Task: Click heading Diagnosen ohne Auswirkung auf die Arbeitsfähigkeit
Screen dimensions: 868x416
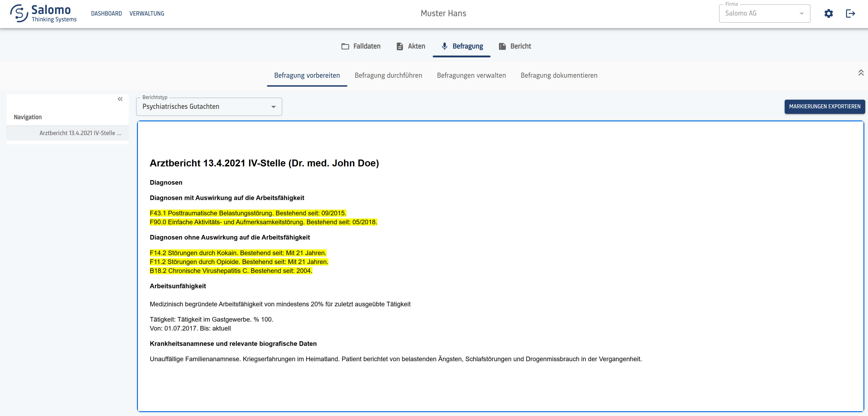Action: [x=230, y=237]
